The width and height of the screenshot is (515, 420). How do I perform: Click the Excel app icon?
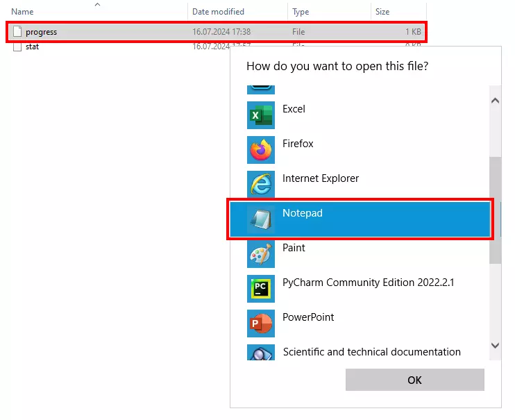click(261, 115)
